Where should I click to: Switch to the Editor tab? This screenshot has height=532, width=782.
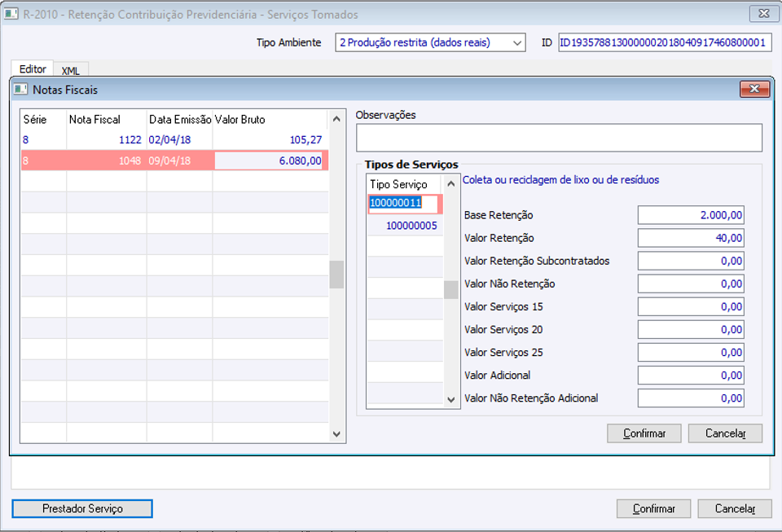[33, 68]
